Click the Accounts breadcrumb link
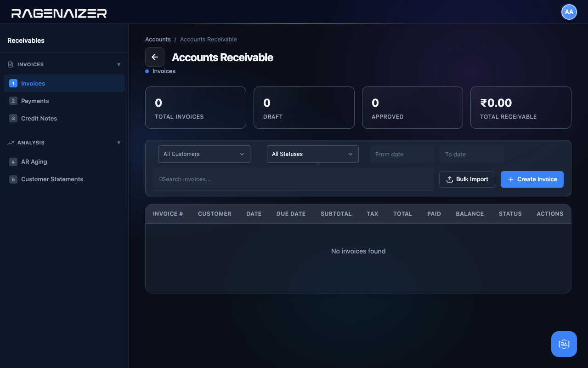588x368 pixels. coord(158,39)
